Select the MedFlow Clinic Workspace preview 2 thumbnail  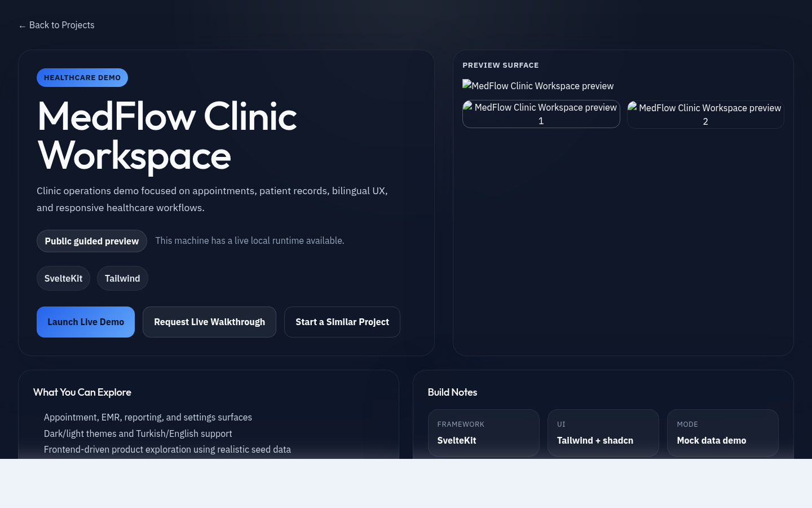point(705,115)
